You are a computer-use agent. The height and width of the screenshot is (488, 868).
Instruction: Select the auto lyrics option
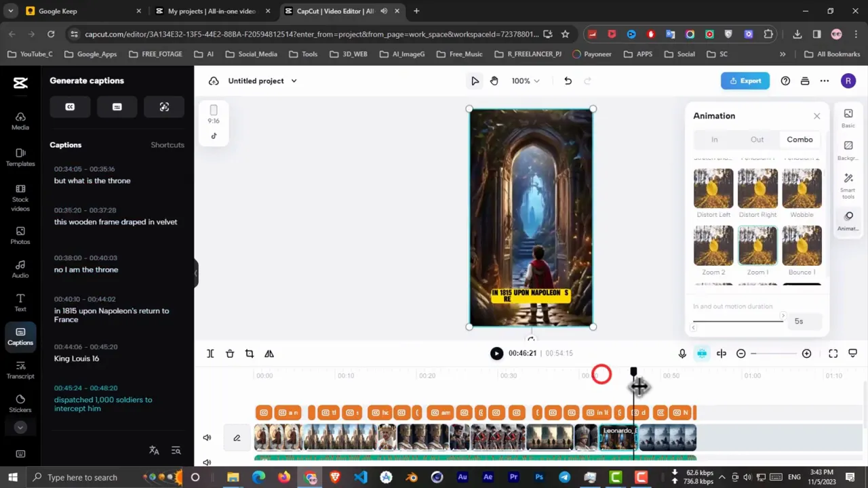(x=164, y=107)
